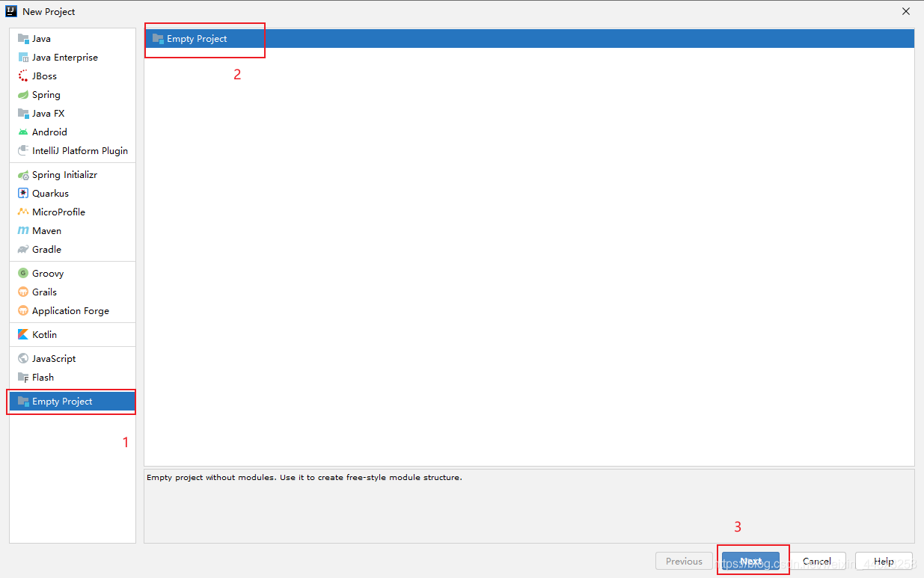Click the IntelliJ logo in title bar

11,11
